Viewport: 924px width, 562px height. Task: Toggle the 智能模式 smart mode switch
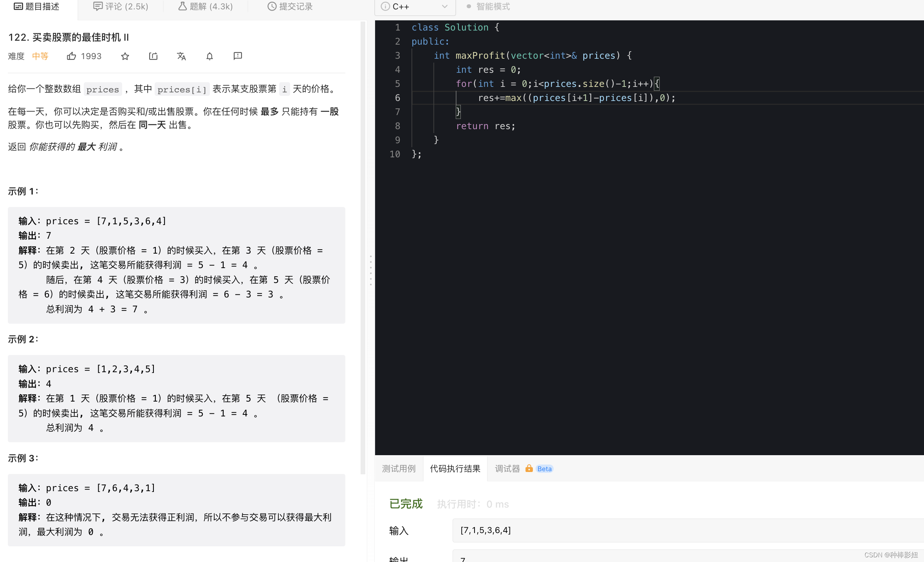(x=488, y=7)
